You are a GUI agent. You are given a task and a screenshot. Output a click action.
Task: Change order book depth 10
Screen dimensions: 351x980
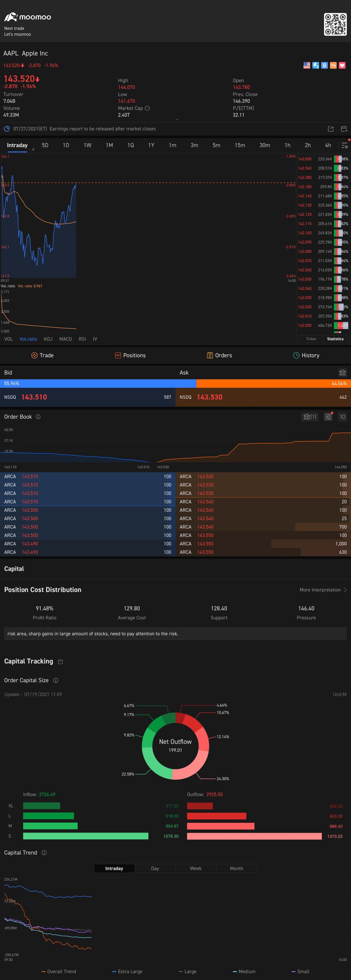pyautogui.click(x=342, y=417)
